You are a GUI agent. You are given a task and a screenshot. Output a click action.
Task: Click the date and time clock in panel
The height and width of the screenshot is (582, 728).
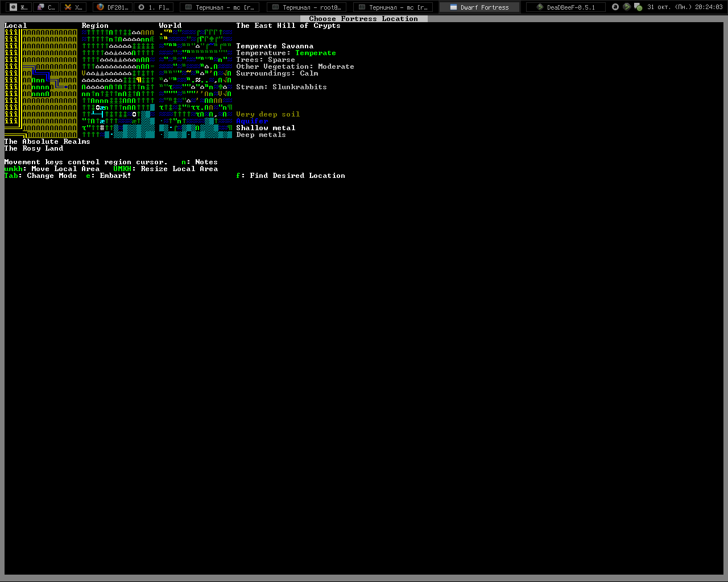pyautogui.click(x=685, y=7)
